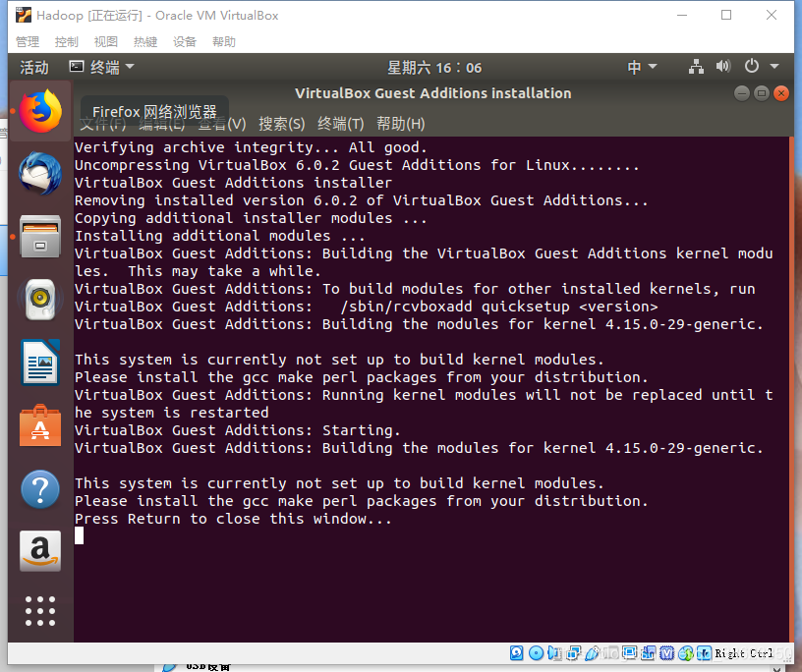
Task: Open the 帮助(H) terminal menu
Action: [x=400, y=124]
